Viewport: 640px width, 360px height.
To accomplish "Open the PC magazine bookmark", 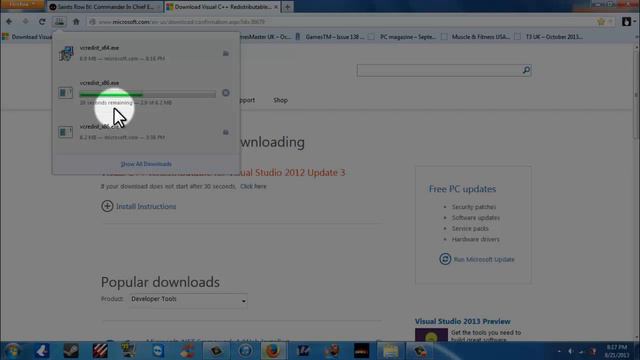I will pyautogui.click(x=403, y=37).
